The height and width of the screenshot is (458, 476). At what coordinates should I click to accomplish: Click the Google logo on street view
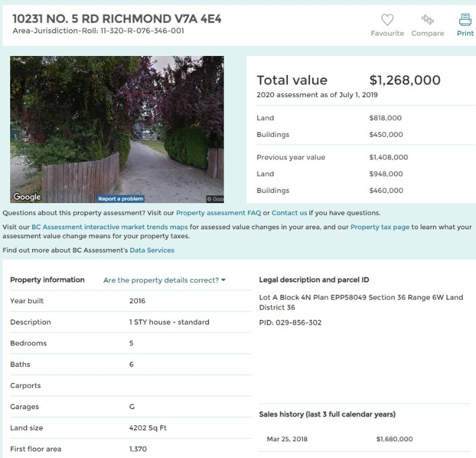(27, 197)
